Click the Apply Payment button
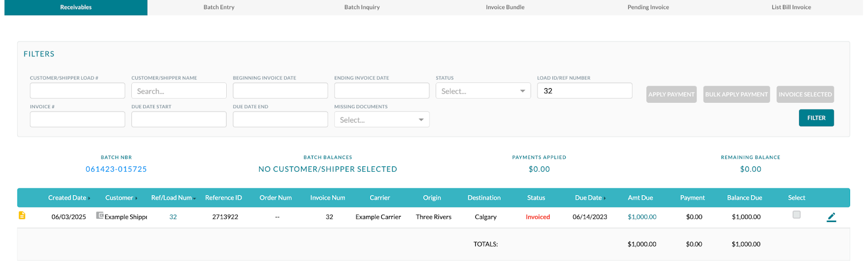This screenshot has width=868, height=267. [671, 94]
